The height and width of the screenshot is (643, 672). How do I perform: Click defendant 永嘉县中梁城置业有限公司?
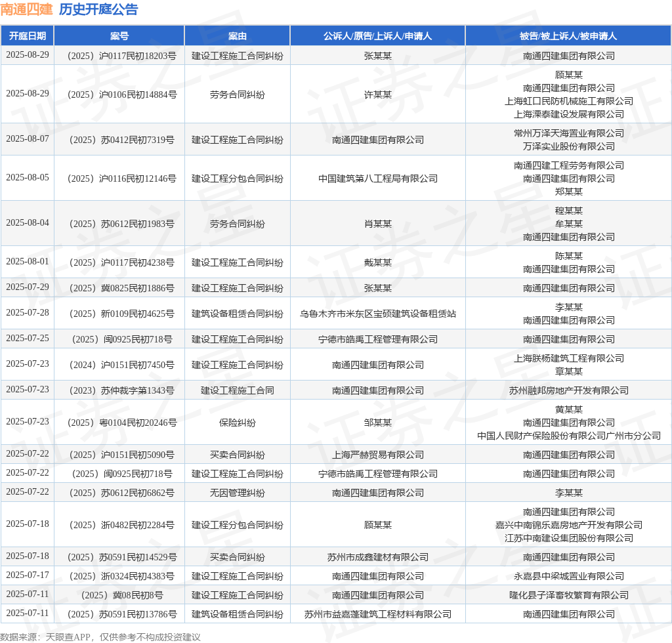tap(569, 576)
